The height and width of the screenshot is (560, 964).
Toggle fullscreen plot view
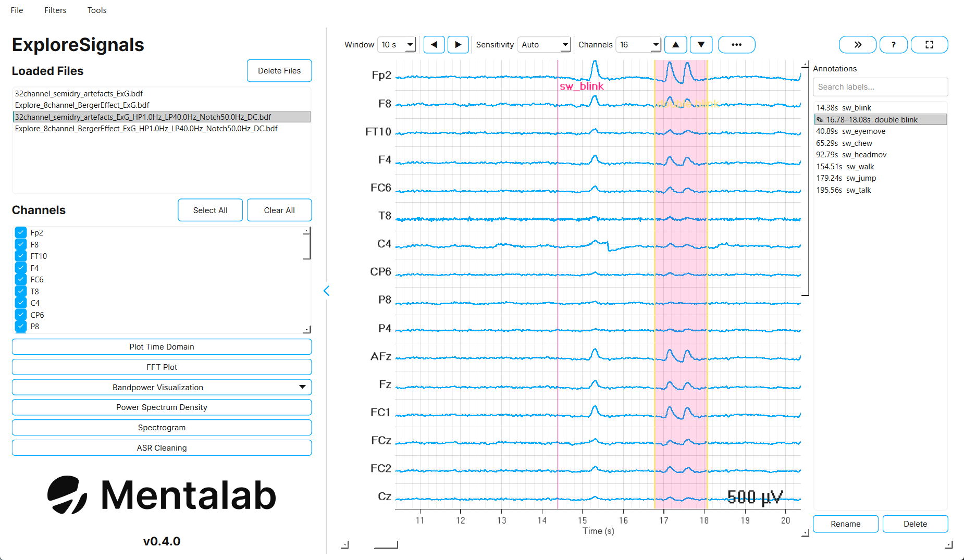[929, 45]
